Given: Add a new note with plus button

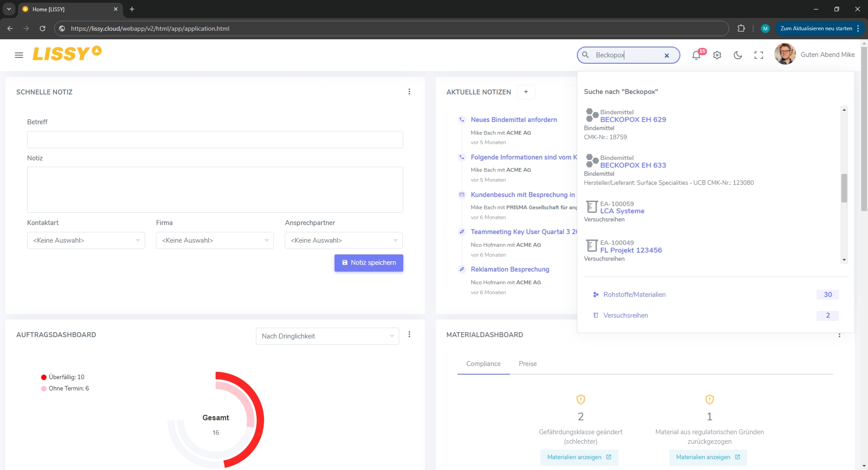Looking at the screenshot, I should [x=526, y=92].
